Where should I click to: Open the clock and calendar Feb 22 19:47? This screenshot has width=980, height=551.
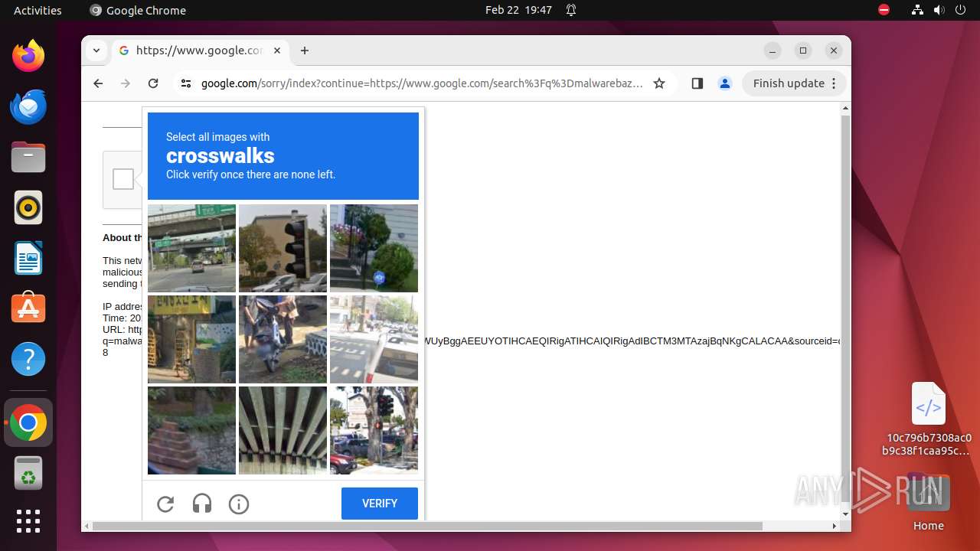pyautogui.click(x=518, y=10)
